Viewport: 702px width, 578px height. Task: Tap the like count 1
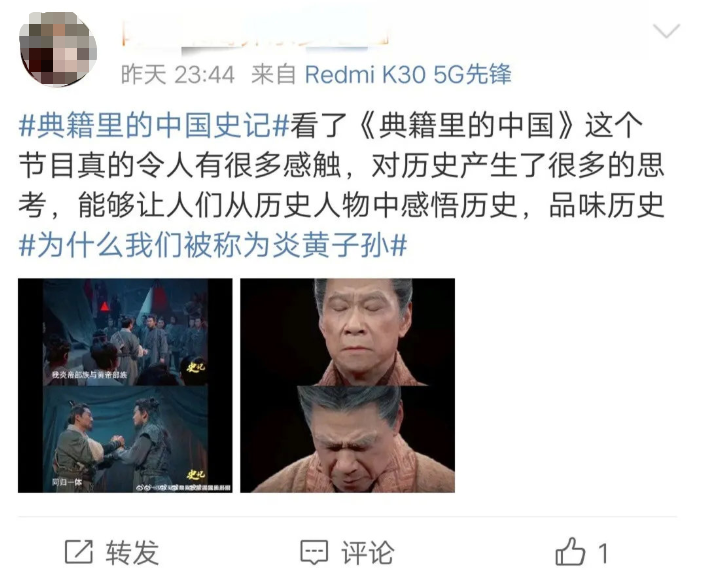click(603, 553)
